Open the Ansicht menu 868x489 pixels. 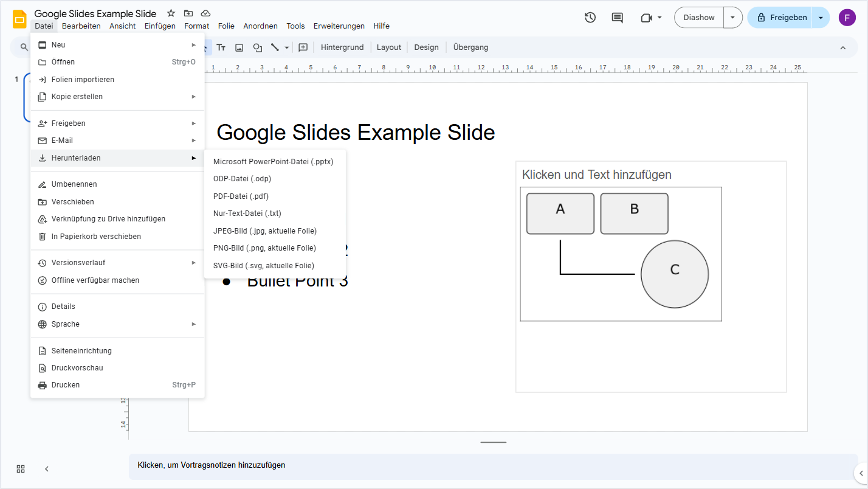[123, 26]
